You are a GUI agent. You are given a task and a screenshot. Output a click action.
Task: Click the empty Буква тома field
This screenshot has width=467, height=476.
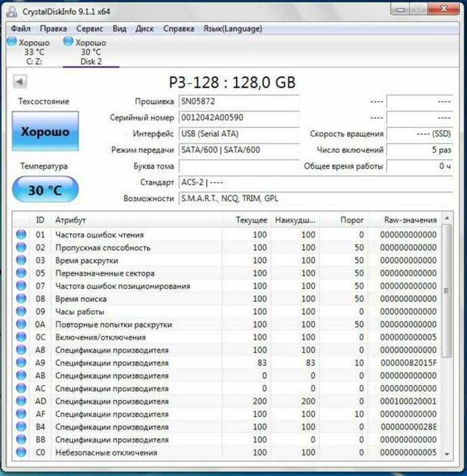coord(239,166)
